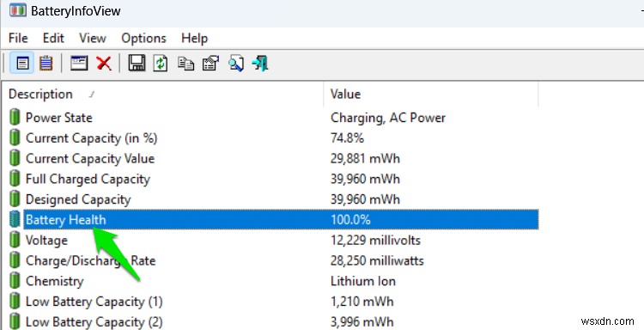Click the battery icon beside Battery Health
644x330 pixels.
point(15,219)
